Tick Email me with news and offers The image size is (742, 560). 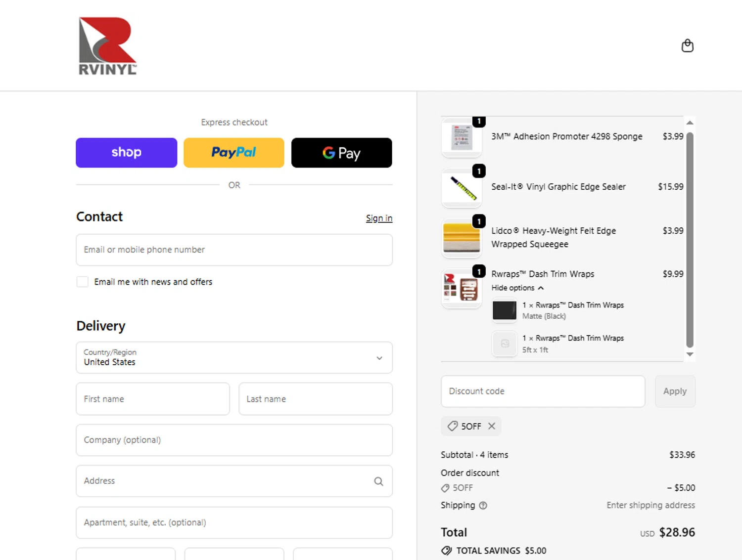pos(83,282)
